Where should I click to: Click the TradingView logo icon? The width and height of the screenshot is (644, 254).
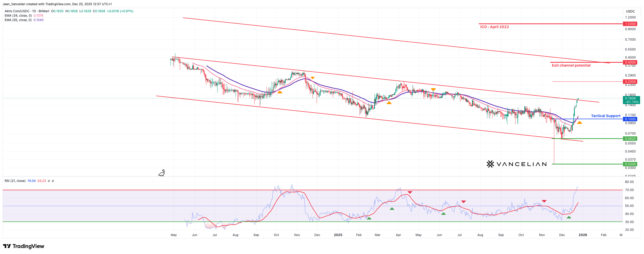[x=7, y=246]
